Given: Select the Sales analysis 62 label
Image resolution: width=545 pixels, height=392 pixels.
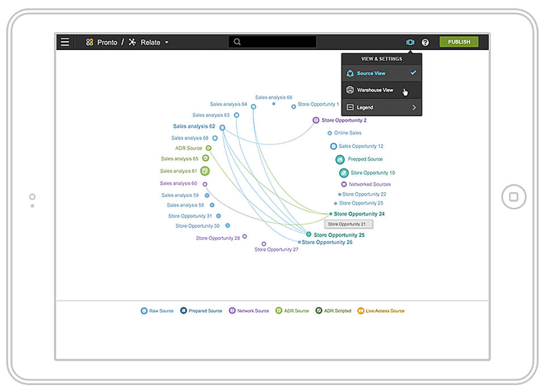Looking at the screenshot, I should (x=194, y=127).
